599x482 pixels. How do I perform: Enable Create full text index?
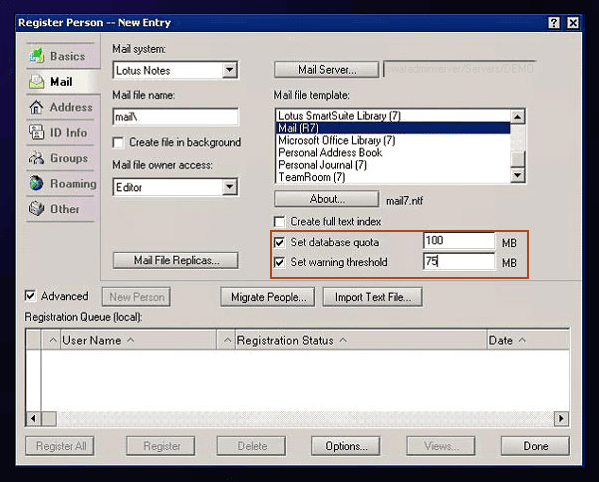(x=280, y=222)
